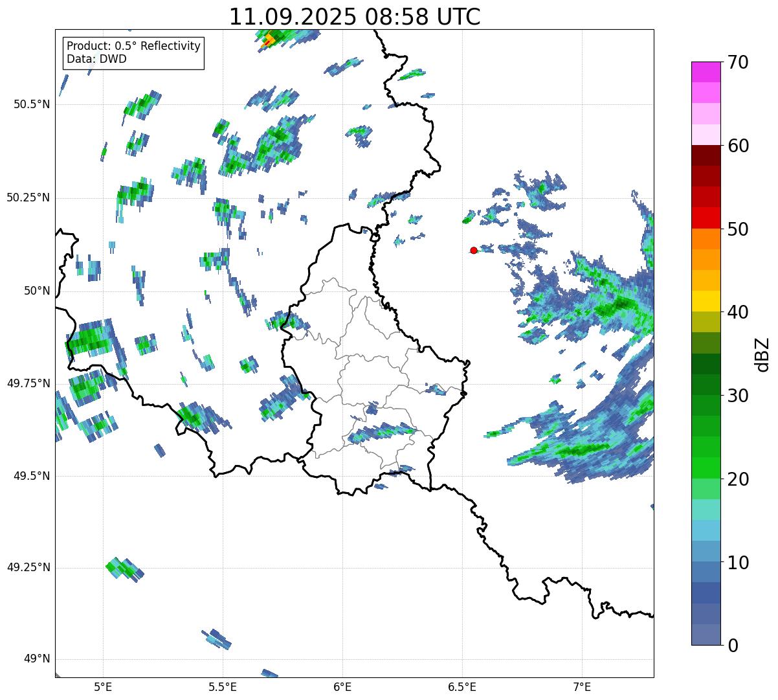
Task: Click the red station marker dot
Action: coord(474,250)
